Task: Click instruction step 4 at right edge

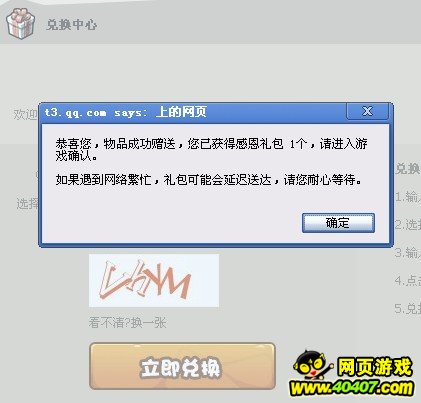Action: click(408, 281)
